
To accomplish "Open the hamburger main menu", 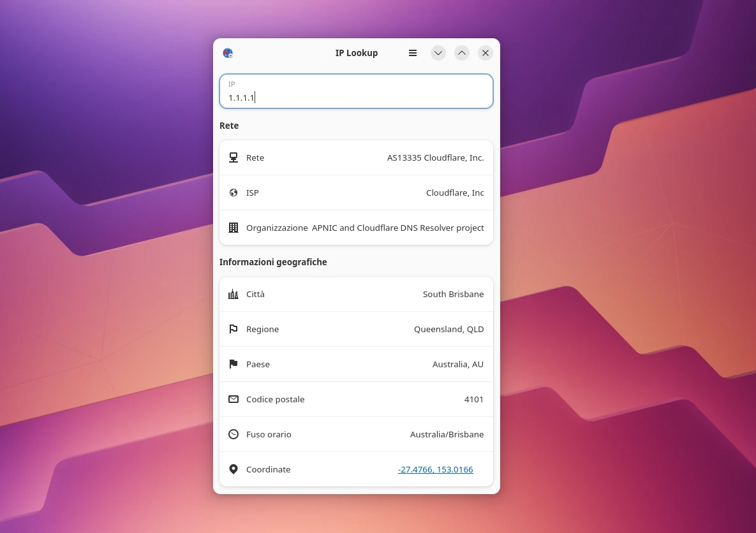I will click(x=413, y=53).
